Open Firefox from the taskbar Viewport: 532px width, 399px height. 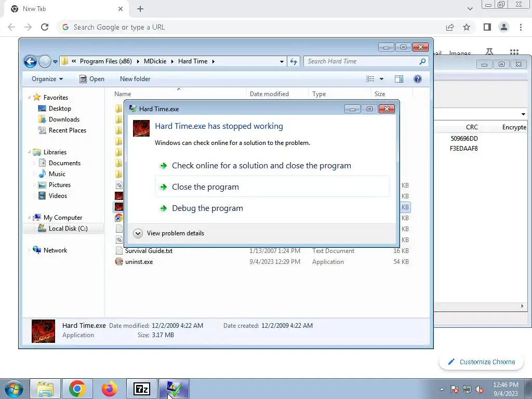pyautogui.click(x=109, y=389)
